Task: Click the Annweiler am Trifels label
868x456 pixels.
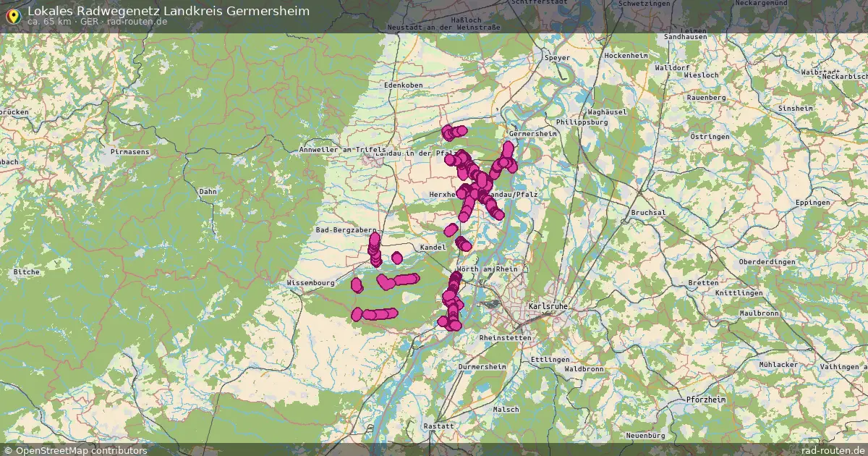Action: coord(343,150)
